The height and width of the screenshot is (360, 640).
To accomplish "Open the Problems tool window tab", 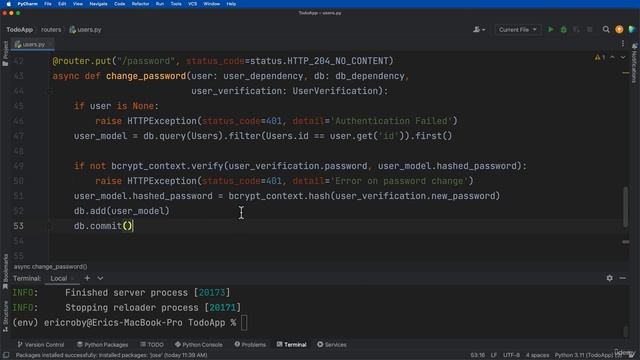I will pos(250,344).
